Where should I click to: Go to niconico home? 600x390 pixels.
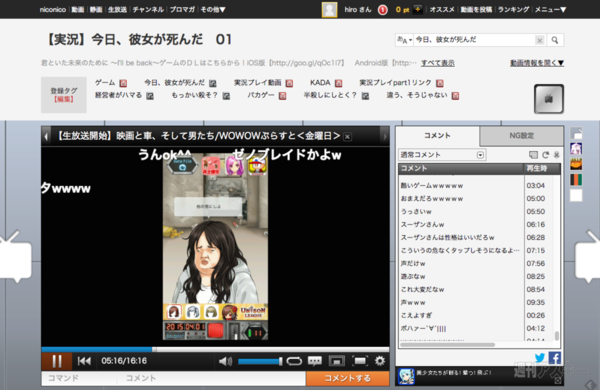52,9
